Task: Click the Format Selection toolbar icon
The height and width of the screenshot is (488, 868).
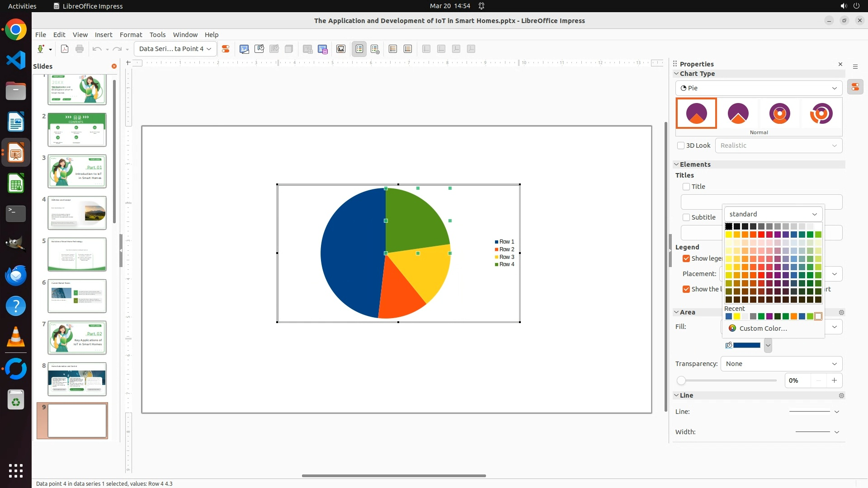Action: tap(225, 49)
